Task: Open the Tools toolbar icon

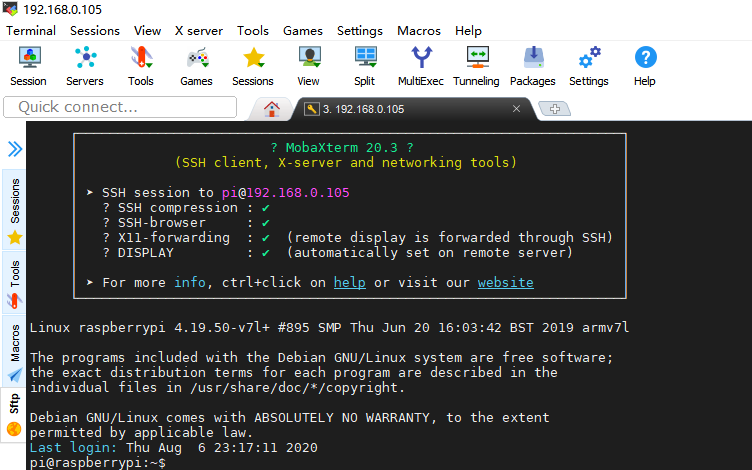Action: pos(141,66)
